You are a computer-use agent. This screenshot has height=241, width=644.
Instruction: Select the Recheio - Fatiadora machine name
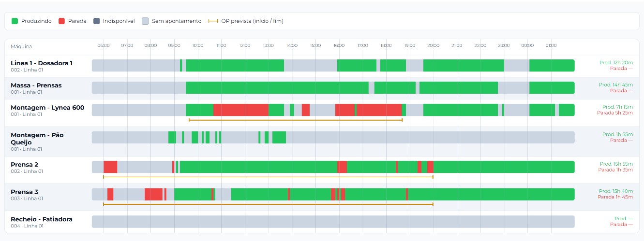(x=42, y=219)
